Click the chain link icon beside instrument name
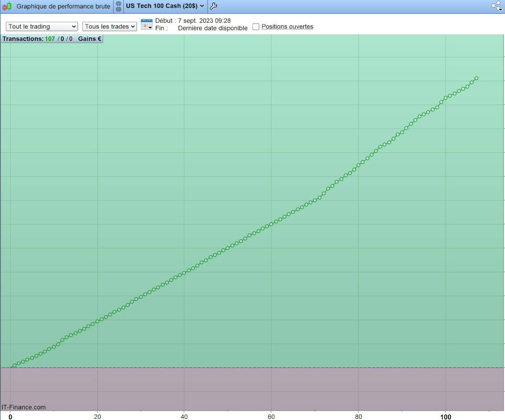Screen dimensions: 505x420 click(x=118, y=6)
